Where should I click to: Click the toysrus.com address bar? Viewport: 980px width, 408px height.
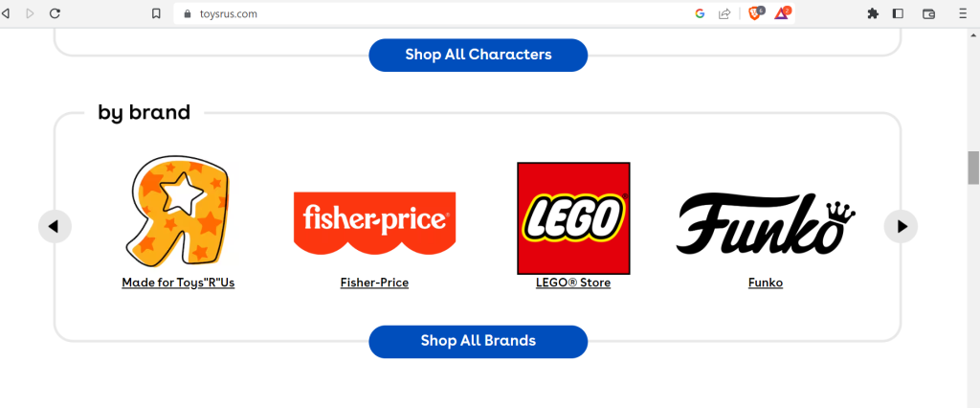click(x=432, y=13)
